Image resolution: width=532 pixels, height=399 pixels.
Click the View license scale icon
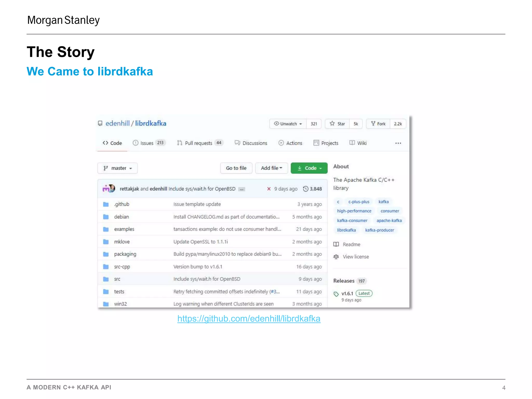point(336,257)
